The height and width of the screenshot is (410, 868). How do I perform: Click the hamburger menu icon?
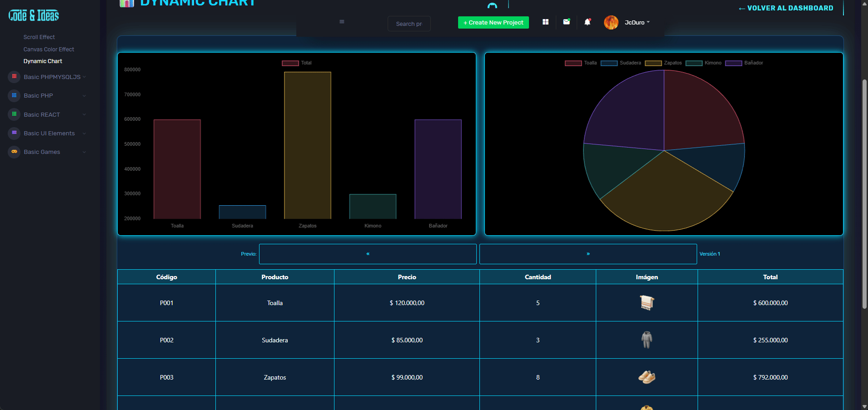(342, 22)
